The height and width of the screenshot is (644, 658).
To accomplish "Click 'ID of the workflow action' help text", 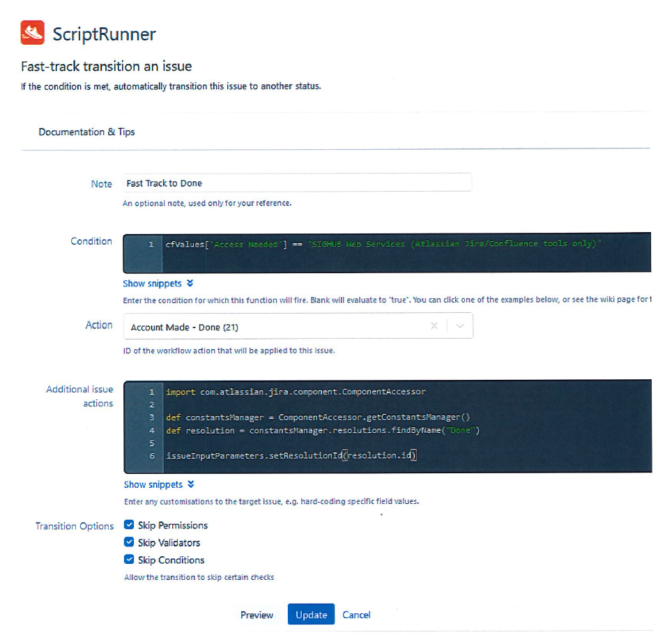I will click(x=229, y=351).
